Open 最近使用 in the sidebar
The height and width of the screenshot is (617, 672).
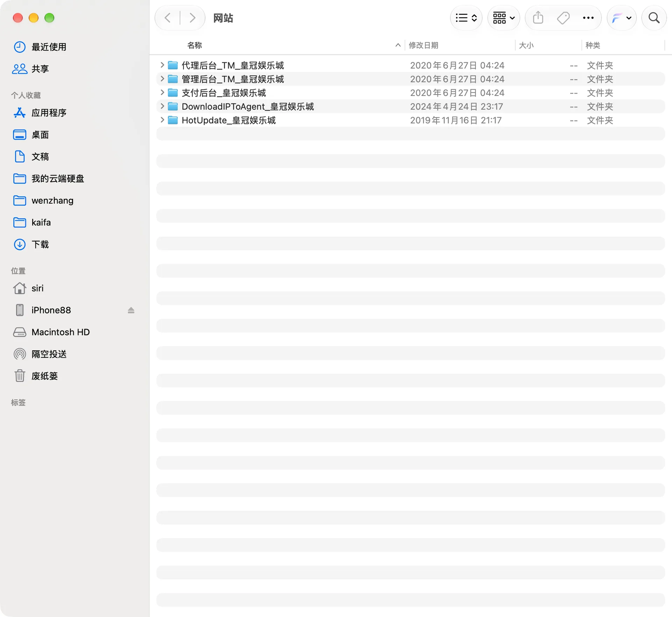pyautogui.click(x=40, y=47)
